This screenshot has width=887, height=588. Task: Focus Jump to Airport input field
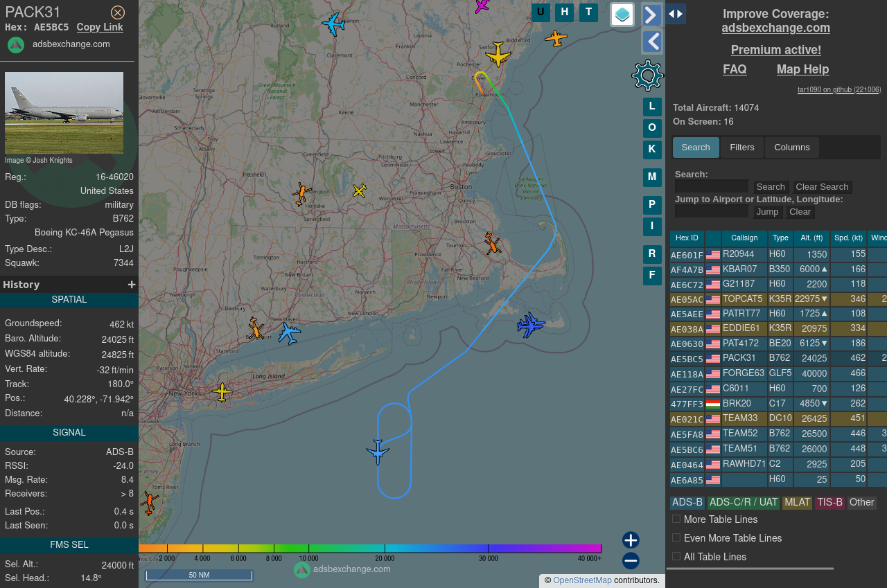pos(712,211)
